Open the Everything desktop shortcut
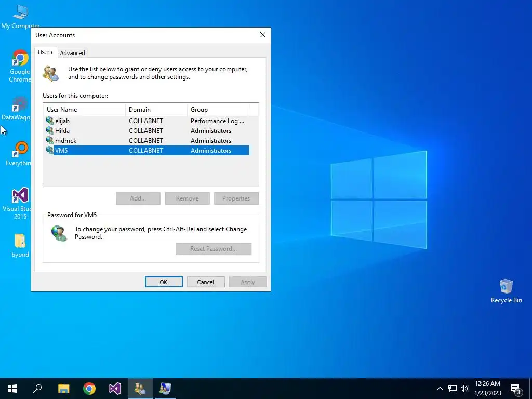 (x=18, y=154)
